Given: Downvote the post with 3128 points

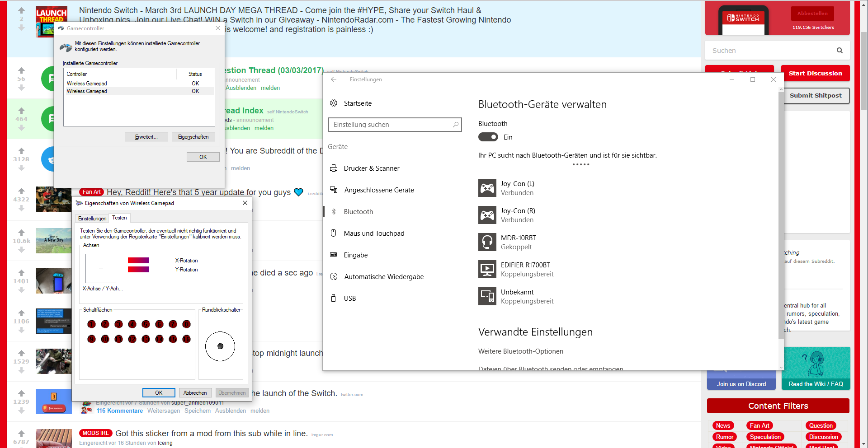Looking at the screenshot, I should (x=21, y=168).
